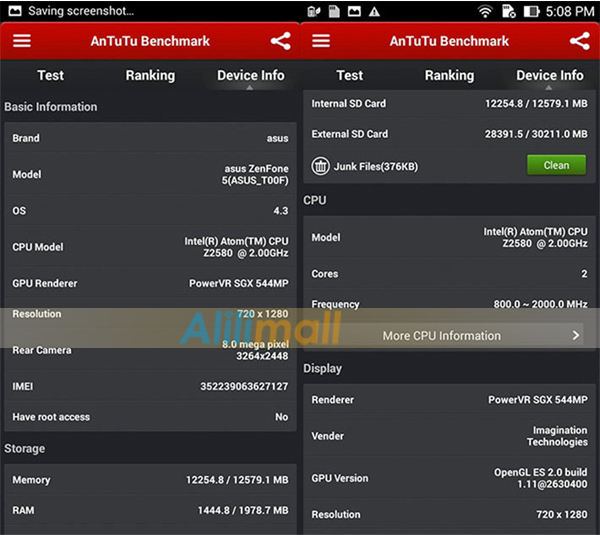Tap the Frequency 800.0 ~ 2000.0 MHz row
The height and width of the screenshot is (535, 600).
449,304
